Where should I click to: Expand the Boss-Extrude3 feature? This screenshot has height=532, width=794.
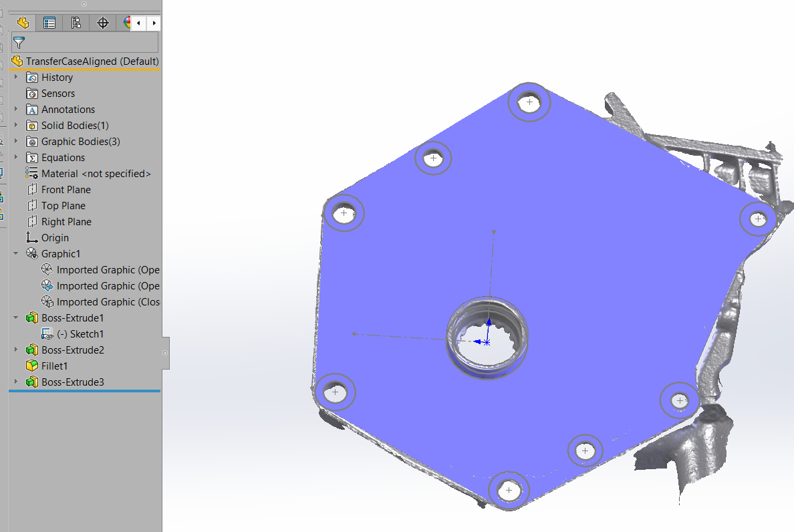pyautogui.click(x=16, y=382)
